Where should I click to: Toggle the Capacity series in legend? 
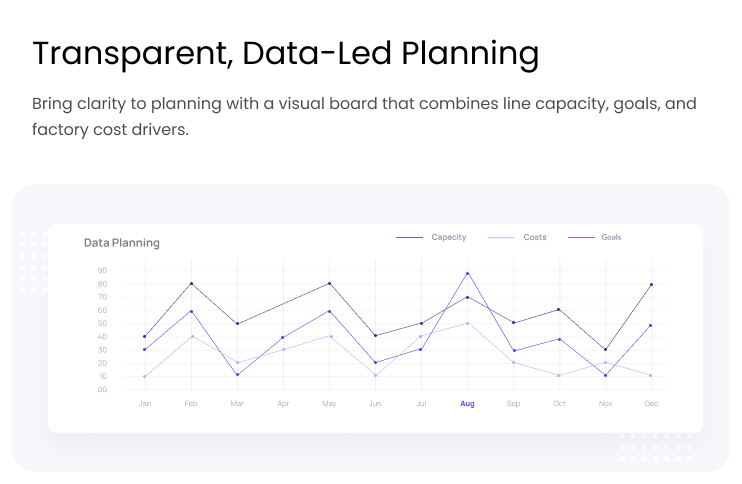(x=448, y=237)
